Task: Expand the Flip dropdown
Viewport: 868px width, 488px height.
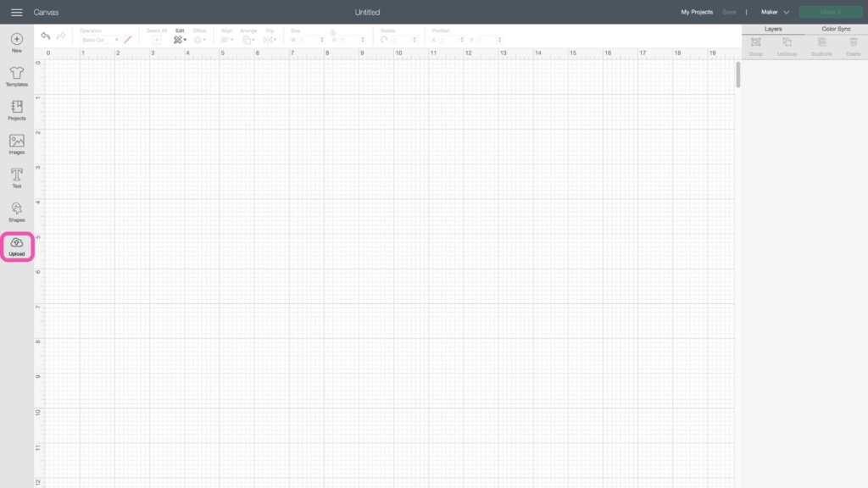Action: [x=270, y=40]
